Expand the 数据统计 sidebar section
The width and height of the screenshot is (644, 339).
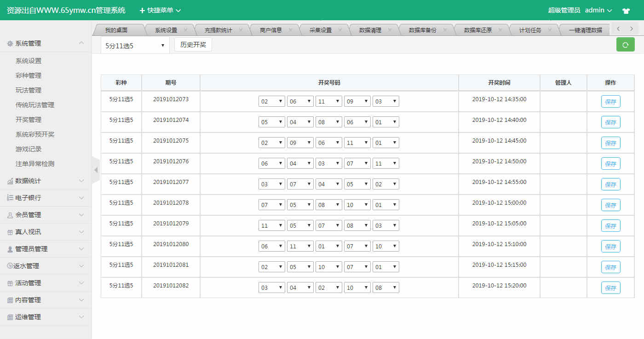pos(46,181)
